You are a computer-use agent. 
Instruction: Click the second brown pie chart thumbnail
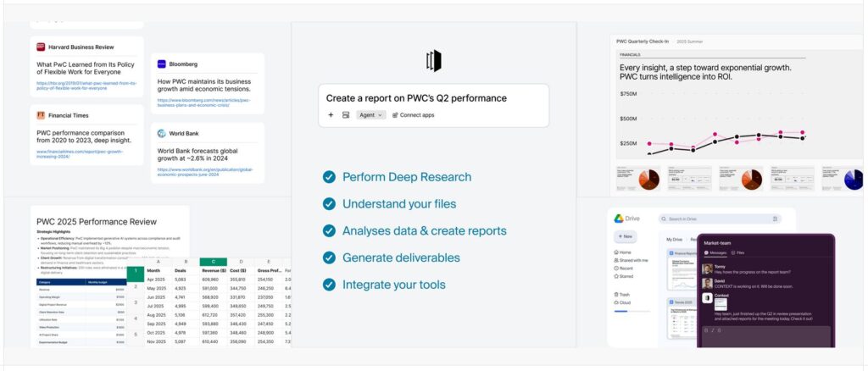[752, 179]
